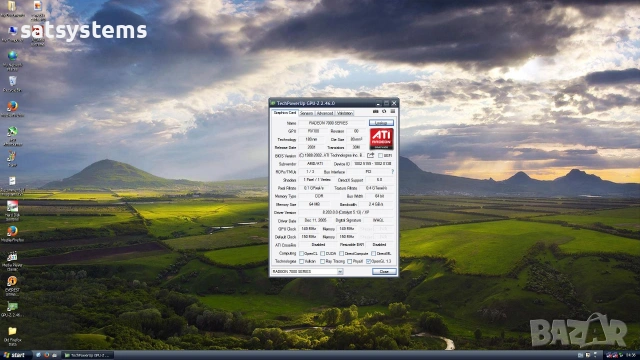The width and height of the screenshot is (640, 360).
Task: Click the third quick launch icon
Action: click(54, 355)
